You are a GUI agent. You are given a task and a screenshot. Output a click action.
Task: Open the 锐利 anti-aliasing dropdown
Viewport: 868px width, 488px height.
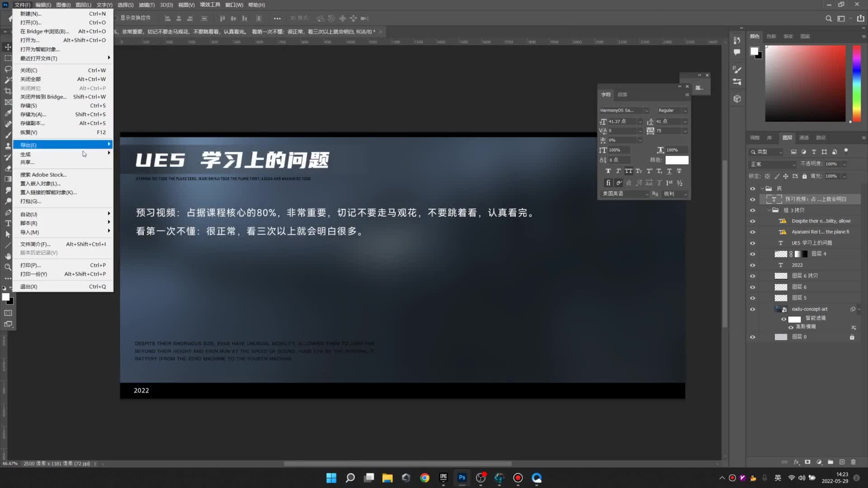(x=675, y=194)
